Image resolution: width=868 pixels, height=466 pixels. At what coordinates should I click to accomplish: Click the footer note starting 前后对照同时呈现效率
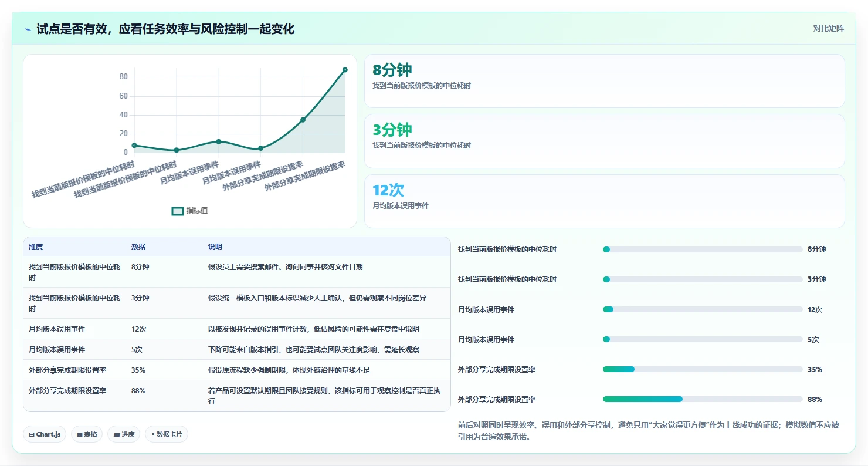coord(649,431)
